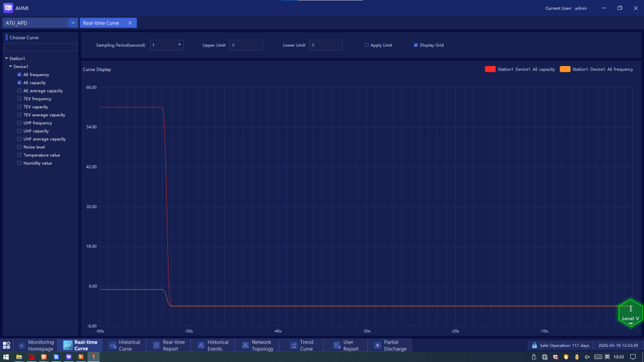Open the User Report icon

337,345
